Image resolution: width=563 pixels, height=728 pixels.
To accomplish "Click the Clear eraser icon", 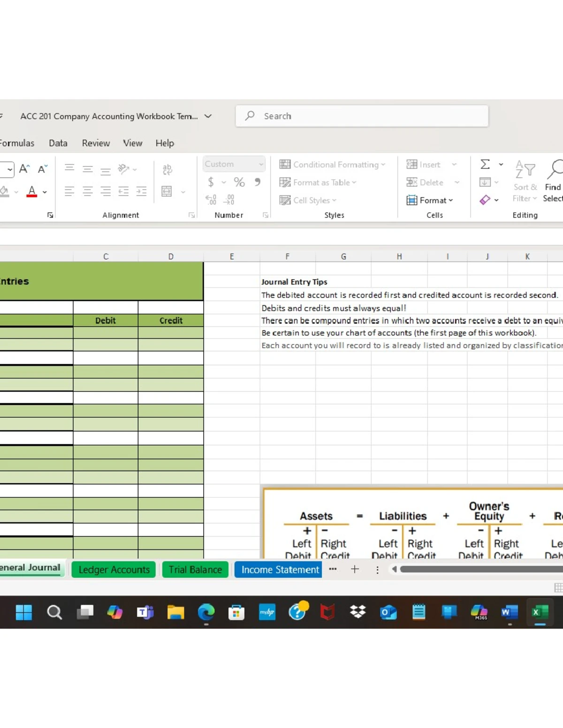I will point(485,200).
